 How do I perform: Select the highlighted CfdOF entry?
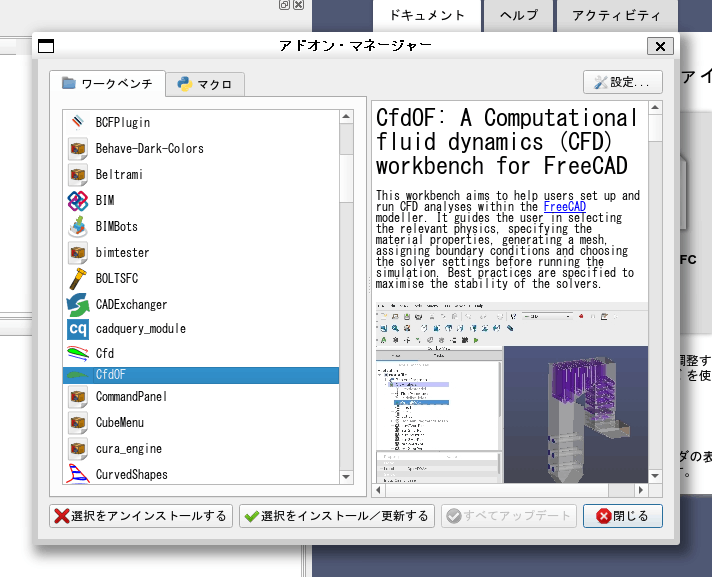tap(201, 375)
